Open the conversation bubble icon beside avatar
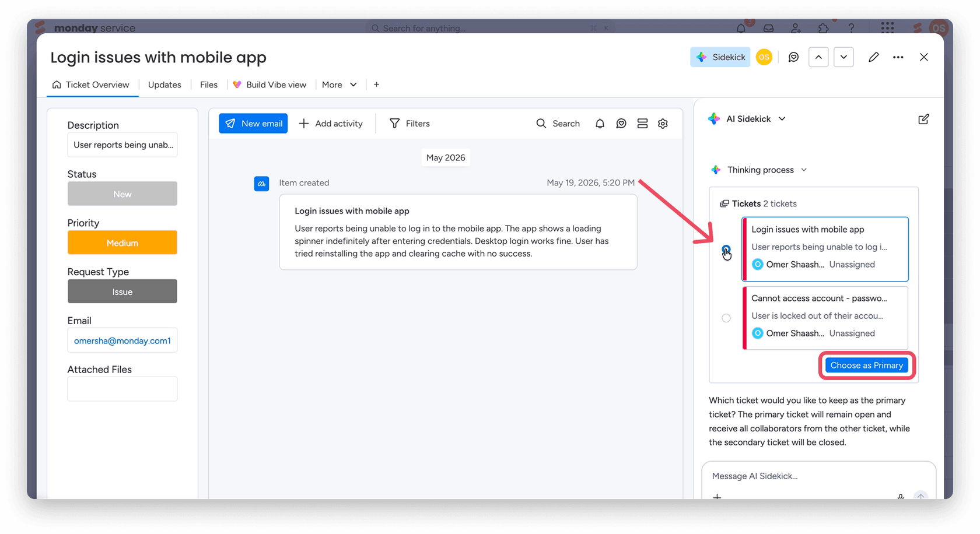This screenshot has height=534, width=980. [x=793, y=57]
